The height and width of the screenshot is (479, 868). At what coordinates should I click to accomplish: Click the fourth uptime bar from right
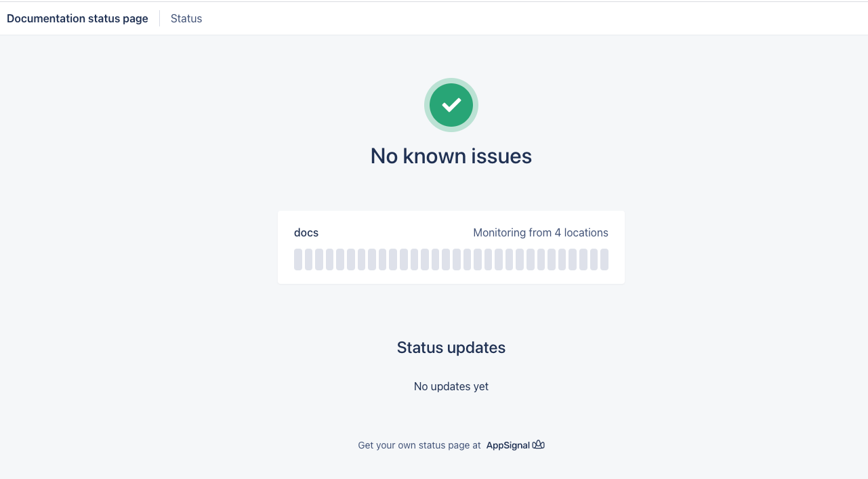(573, 259)
